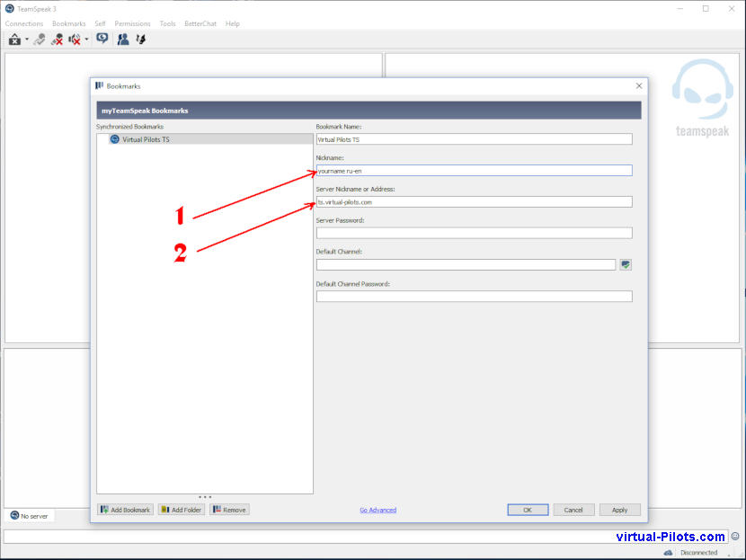Viewport: 746px width, 560px height.
Task: Click the Add Folder button
Action: pos(182,510)
